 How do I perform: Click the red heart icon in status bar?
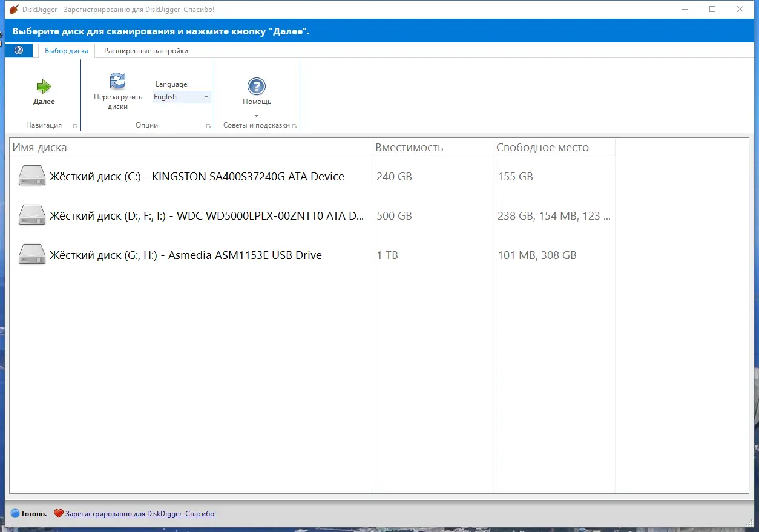click(x=58, y=513)
